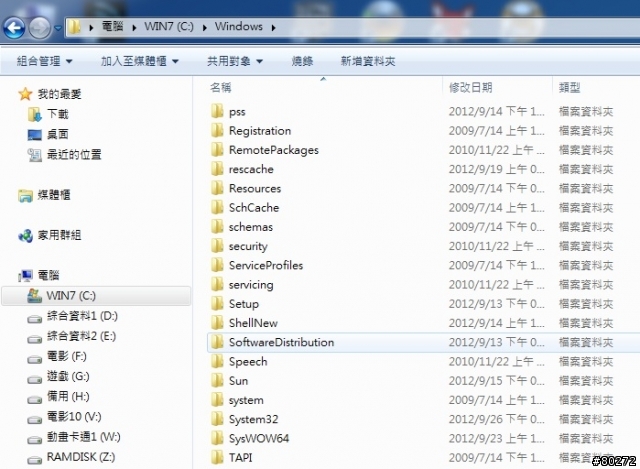Select 家用群組 in the navigation pane

[x=50, y=235]
